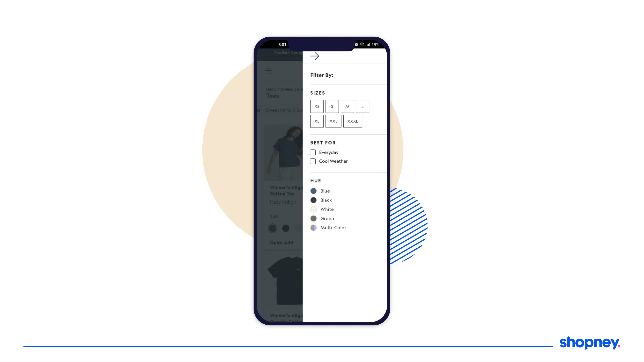Select XL size filter button
Image resolution: width=644 pixels, height=362 pixels.
[317, 121]
